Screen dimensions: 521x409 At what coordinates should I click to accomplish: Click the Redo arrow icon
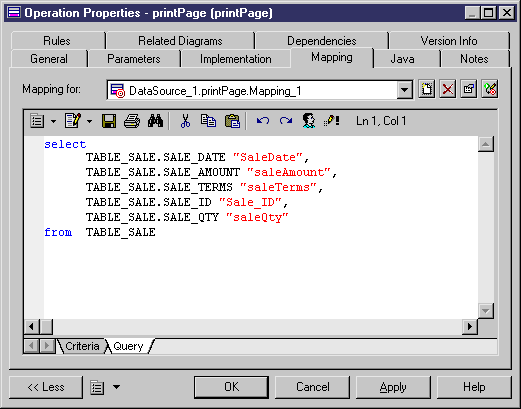click(x=286, y=121)
